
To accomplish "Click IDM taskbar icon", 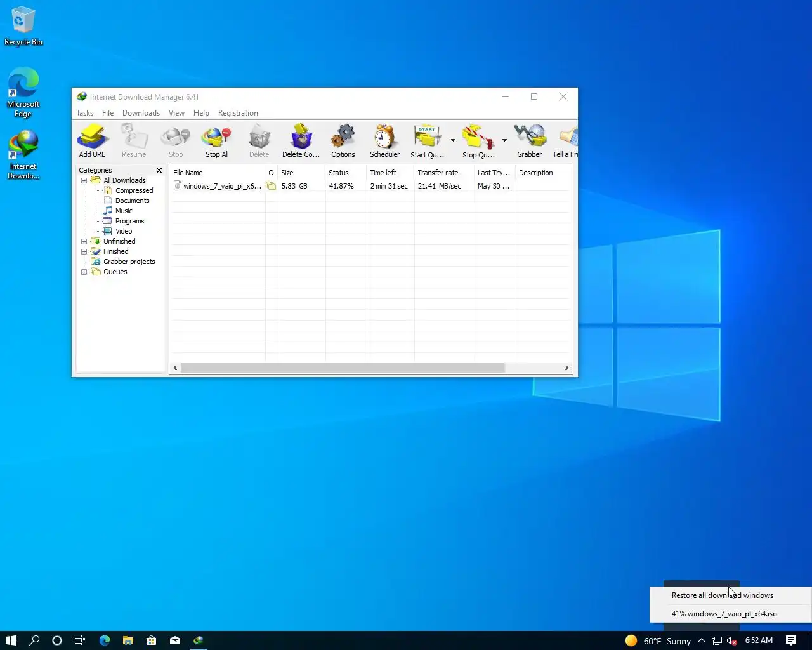I will 199,640.
